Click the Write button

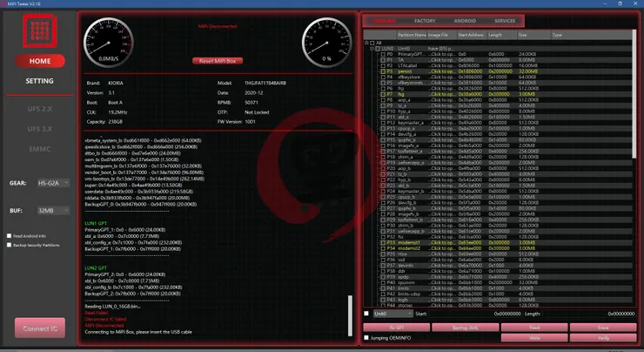pyautogui.click(x=534, y=337)
